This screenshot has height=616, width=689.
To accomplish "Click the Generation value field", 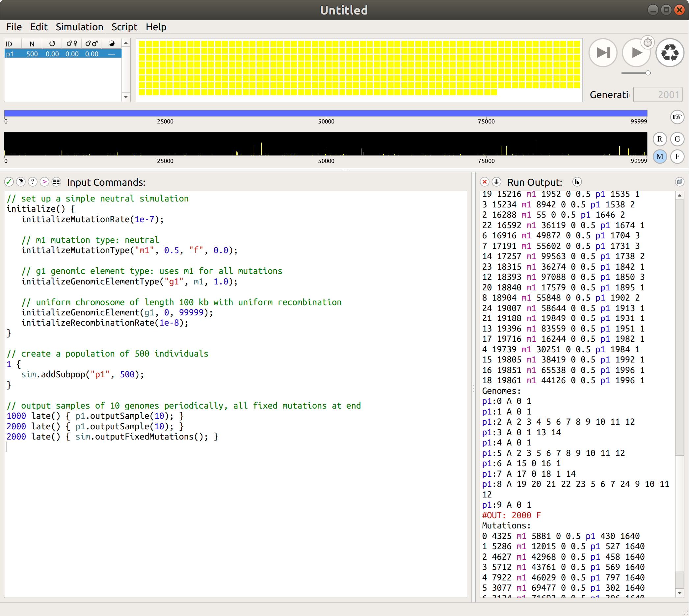I will (x=657, y=94).
